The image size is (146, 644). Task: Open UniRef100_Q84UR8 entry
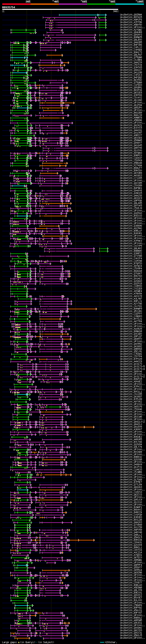tap(131, 32)
